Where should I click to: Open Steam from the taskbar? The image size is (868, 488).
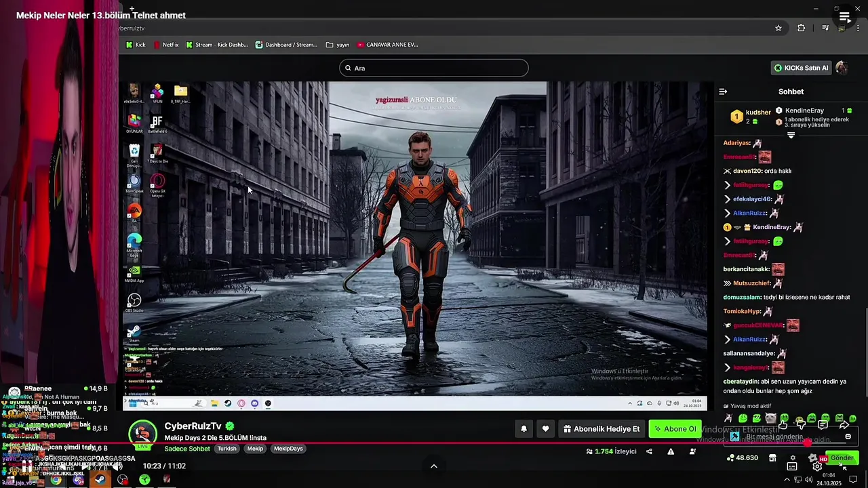(100, 480)
